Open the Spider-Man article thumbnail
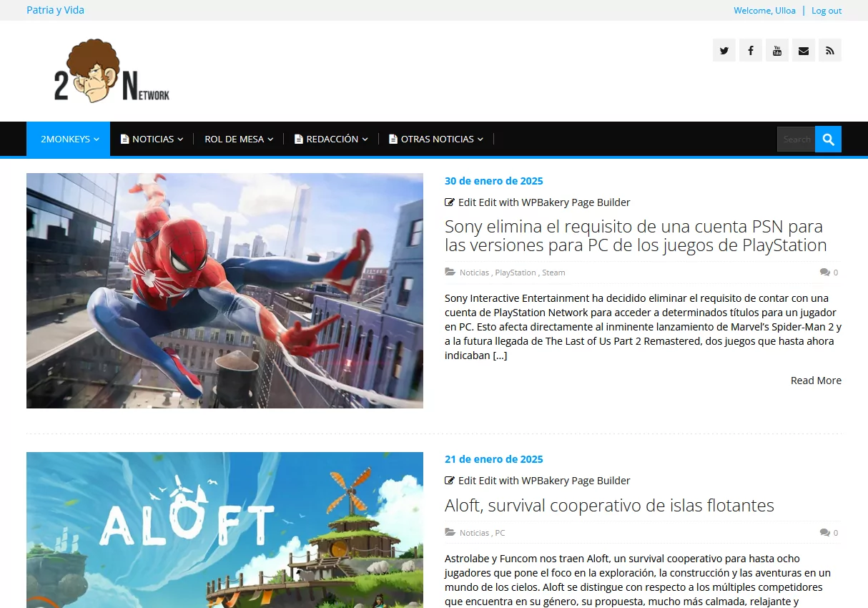The image size is (868, 608). click(x=225, y=290)
